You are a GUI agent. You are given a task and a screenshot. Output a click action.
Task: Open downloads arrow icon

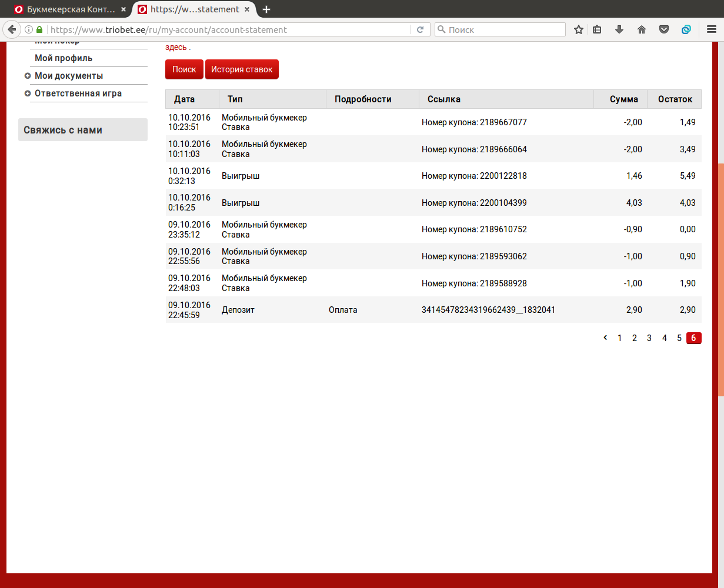[619, 29]
